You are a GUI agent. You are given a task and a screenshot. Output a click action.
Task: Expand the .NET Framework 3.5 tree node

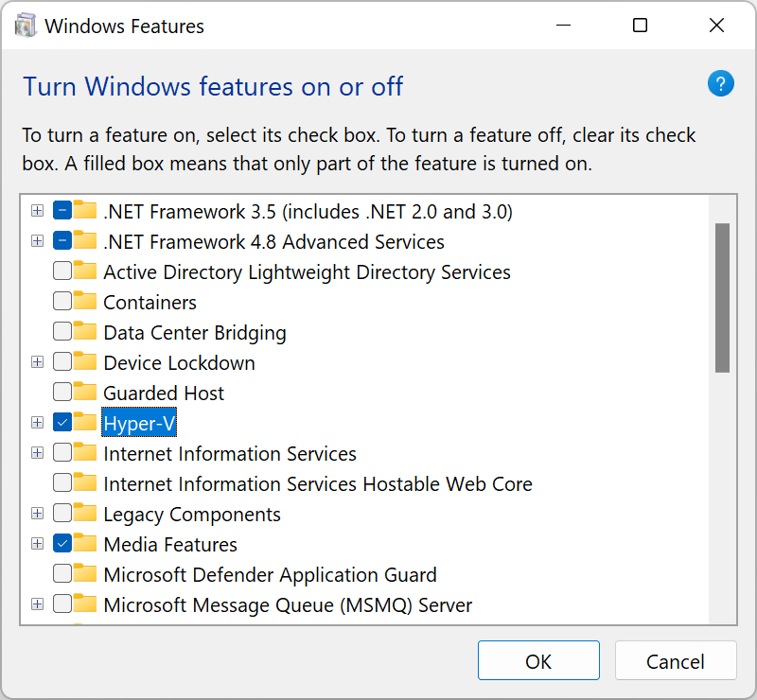click(x=37, y=211)
